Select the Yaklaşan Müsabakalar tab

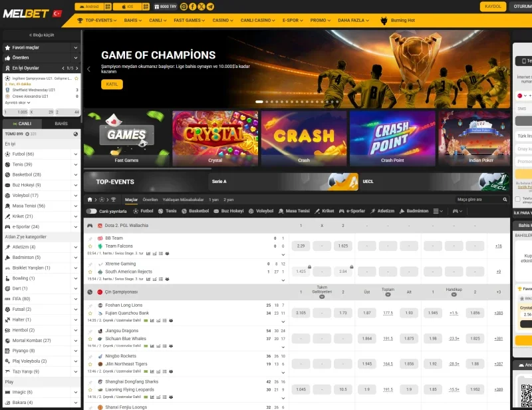pos(183,200)
